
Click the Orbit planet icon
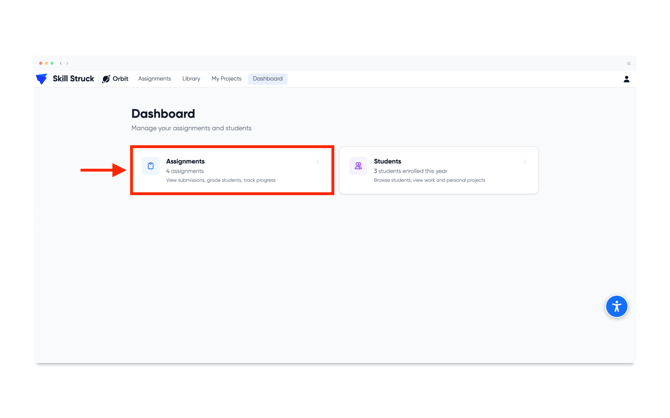pos(106,79)
